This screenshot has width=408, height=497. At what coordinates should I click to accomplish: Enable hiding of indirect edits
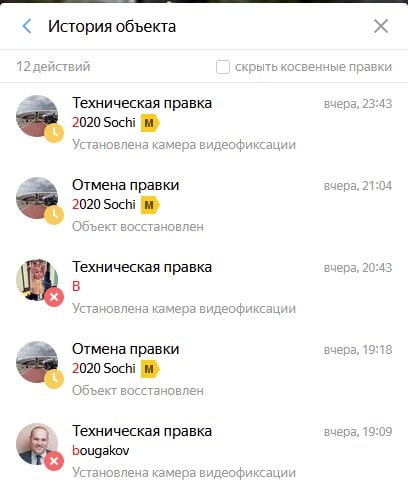[223, 67]
